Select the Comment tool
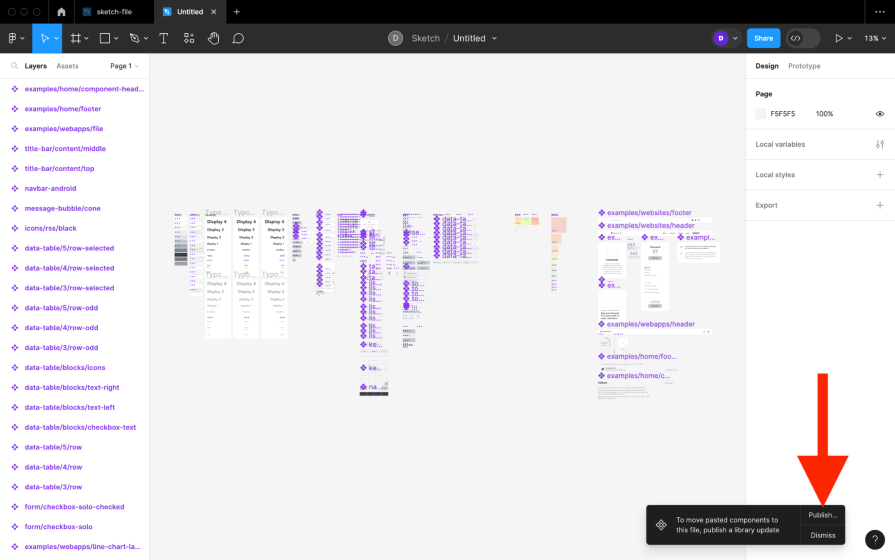This screenshot has height=560, width=895. point(238,38)
